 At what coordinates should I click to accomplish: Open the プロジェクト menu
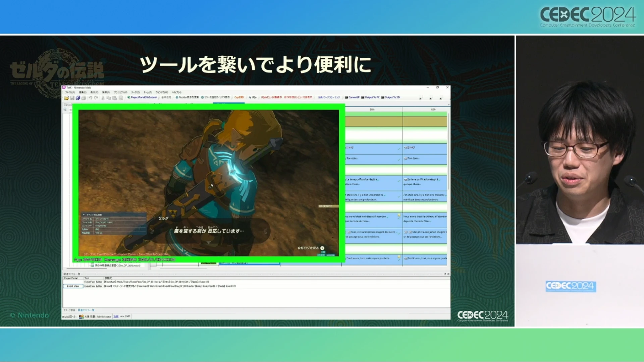point(120,92)
